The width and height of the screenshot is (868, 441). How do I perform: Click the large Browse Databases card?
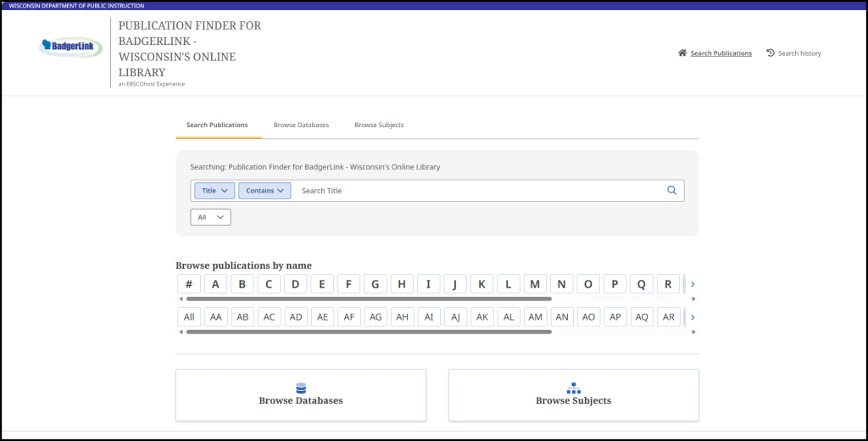coord(301,395)
